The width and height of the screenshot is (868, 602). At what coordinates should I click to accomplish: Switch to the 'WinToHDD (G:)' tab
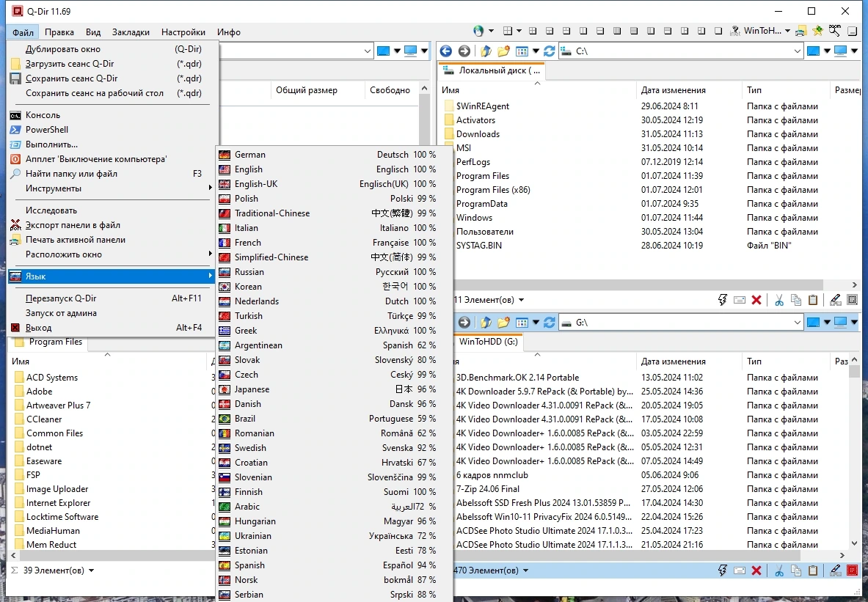point(488,342)
